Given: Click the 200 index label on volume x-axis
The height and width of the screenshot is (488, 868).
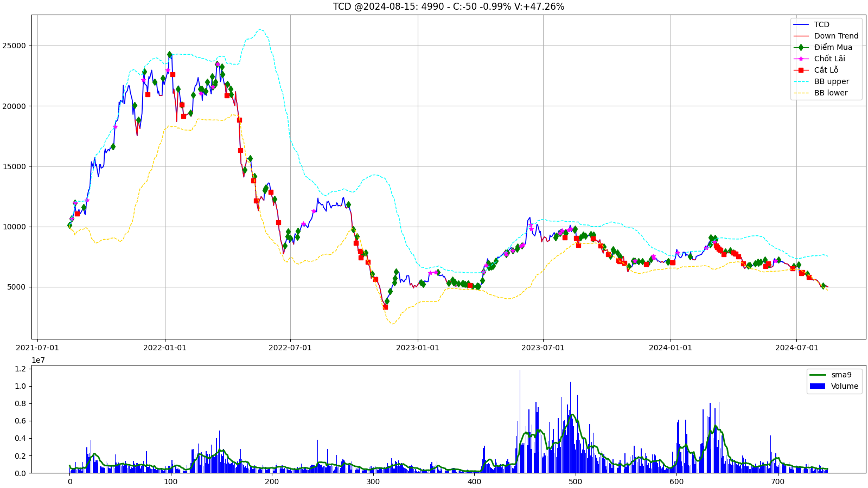Looking at the screenshot, I should 272,481.
